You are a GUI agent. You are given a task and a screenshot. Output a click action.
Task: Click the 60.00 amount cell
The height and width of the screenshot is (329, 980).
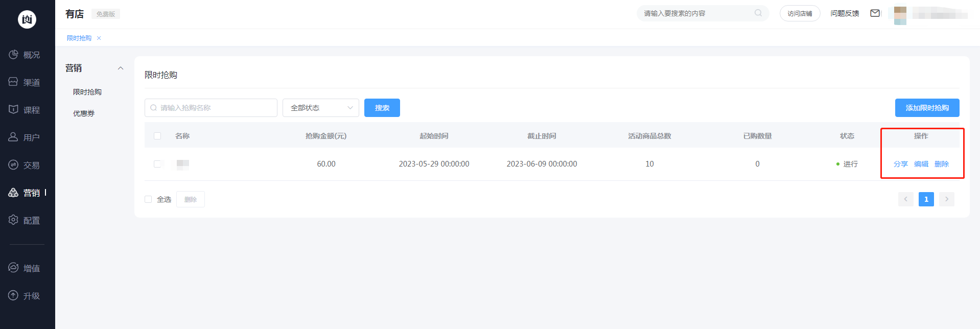pyautogui.click(x=326, y=164)
